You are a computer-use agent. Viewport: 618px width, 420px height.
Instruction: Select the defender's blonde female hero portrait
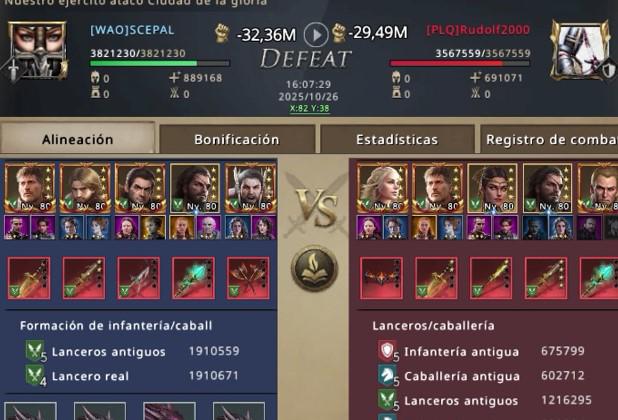click(x=382, y=188)
